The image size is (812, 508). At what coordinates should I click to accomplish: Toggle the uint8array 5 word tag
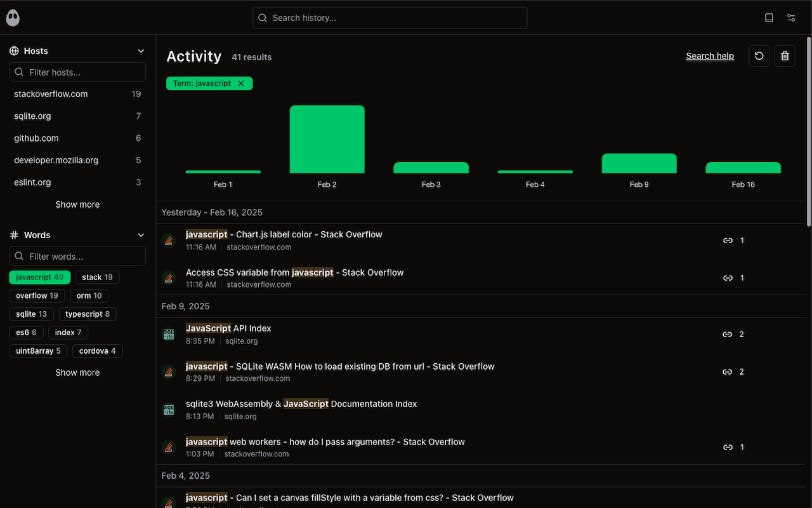(x=39, y=351)
